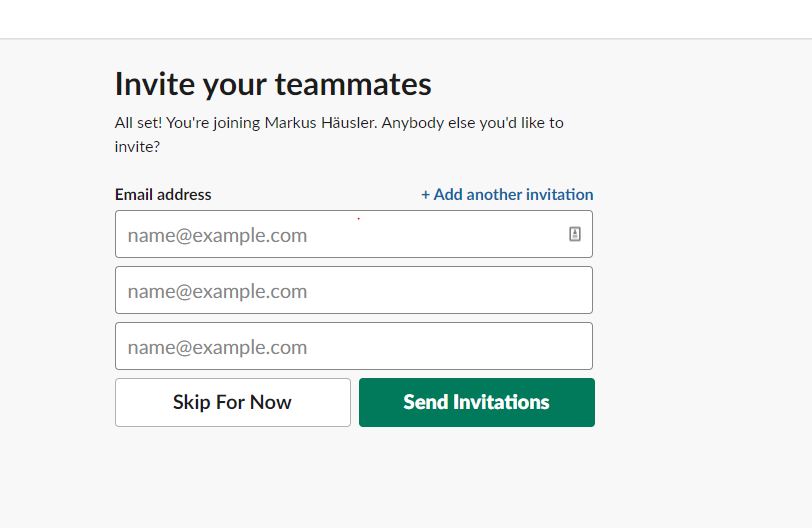Viewport: 812px width, 528px height.
Task: Add another invitation row
Action: click(507, 194)
